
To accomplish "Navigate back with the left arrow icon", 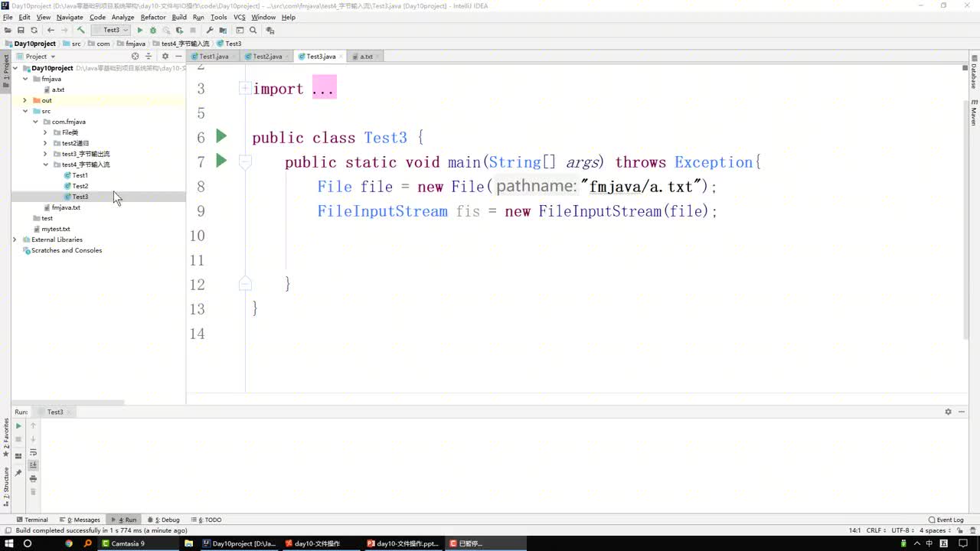I will pos(51,31).
